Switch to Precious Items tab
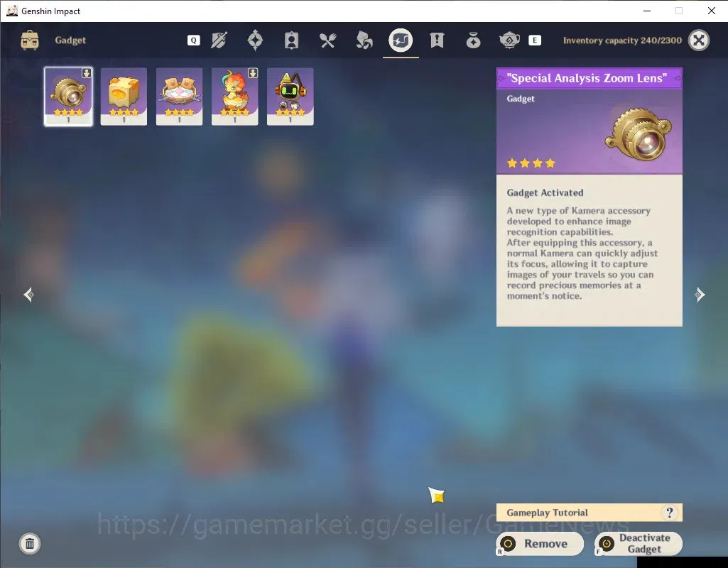This screenshot has height=568, width=728. click(473, 40)
